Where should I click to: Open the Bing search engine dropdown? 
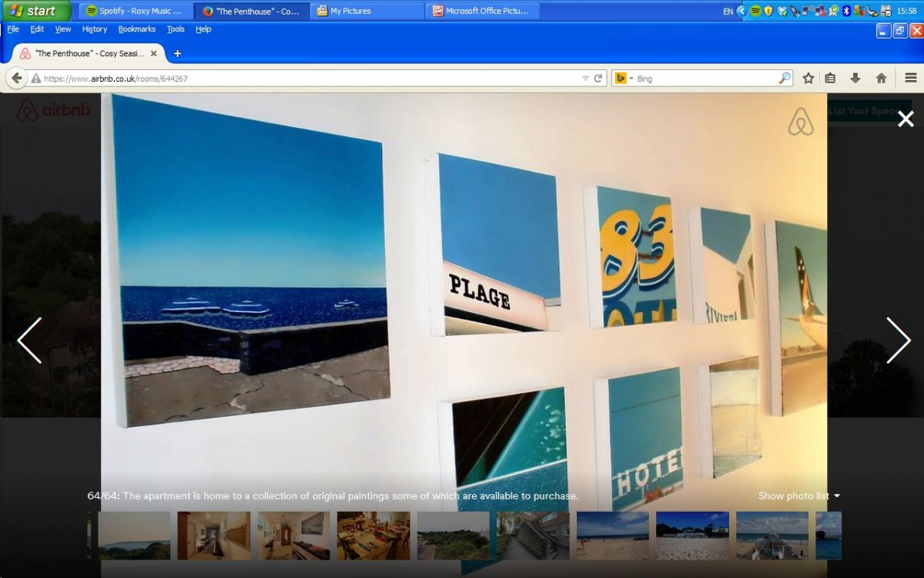[624, 79]
